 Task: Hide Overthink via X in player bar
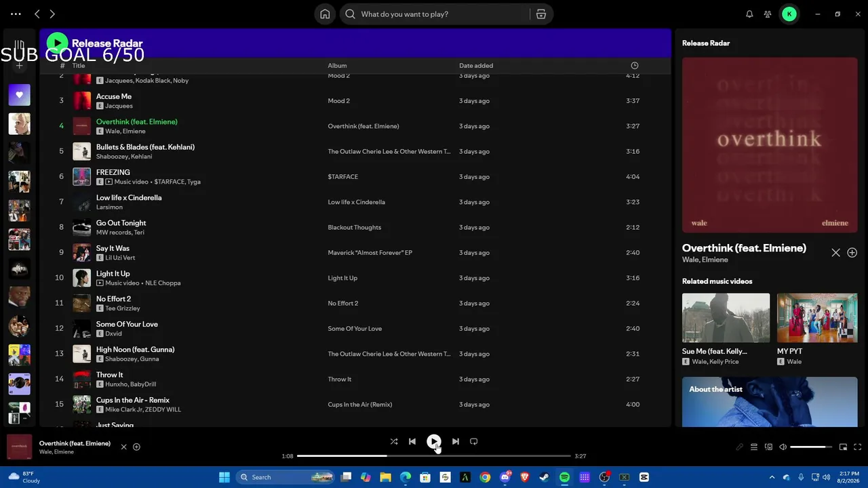(x=123, y=447)
